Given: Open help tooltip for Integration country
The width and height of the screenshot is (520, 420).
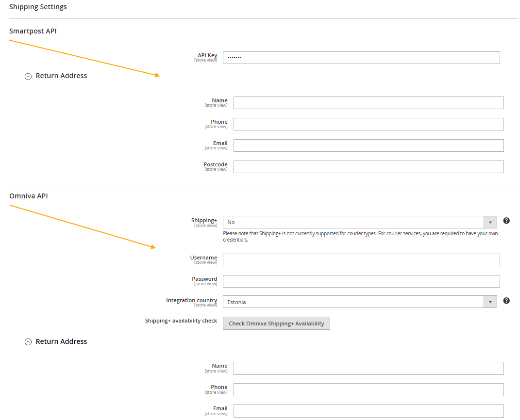Looking at the screenshot, I should click(506, 301).
